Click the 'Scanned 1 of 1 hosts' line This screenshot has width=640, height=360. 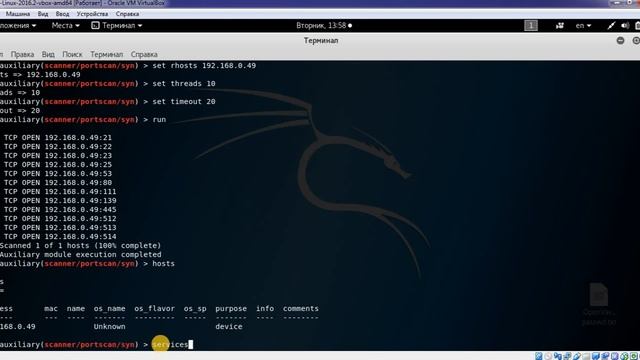pos(80,245)
